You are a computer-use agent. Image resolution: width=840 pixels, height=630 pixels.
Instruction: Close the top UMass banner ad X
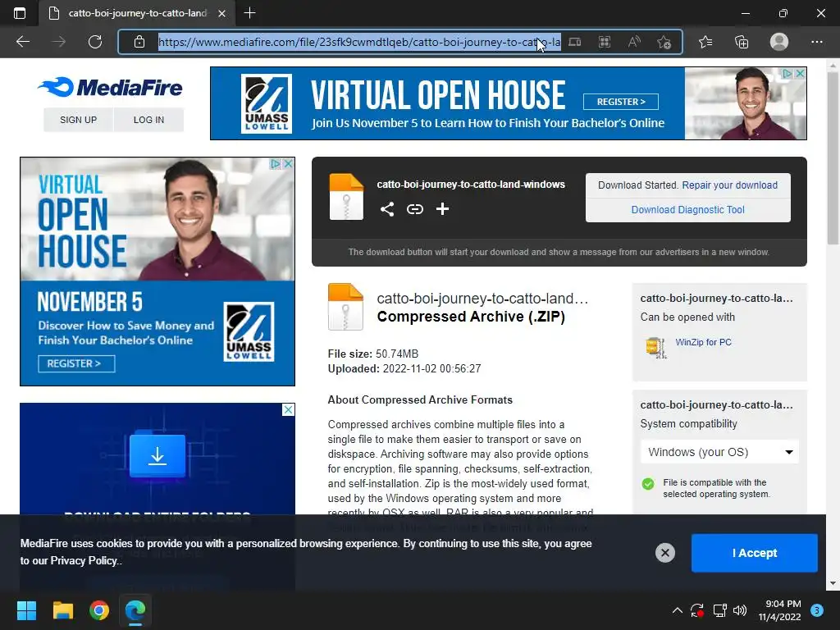(x=800, y=73)
